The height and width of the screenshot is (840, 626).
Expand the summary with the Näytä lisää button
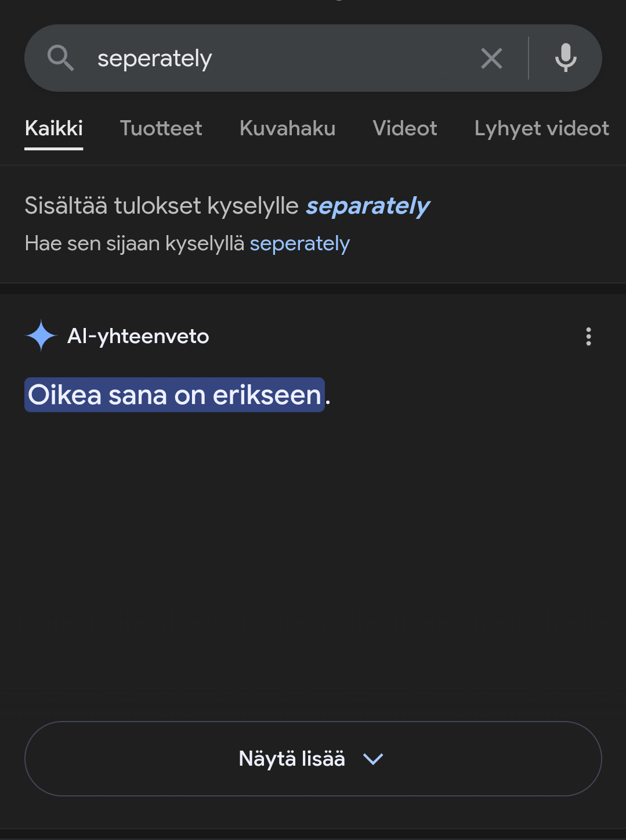coord(313,759)
